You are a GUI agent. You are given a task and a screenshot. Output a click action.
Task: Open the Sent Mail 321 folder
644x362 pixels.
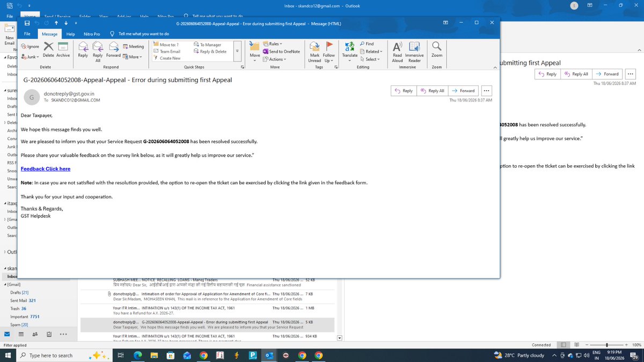(23, 301)
